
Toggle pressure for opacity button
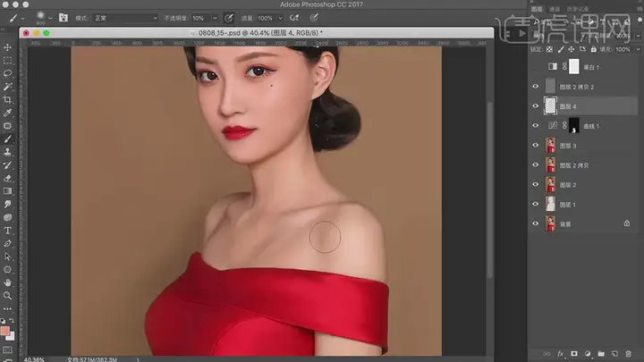click(x=229, y=18)
